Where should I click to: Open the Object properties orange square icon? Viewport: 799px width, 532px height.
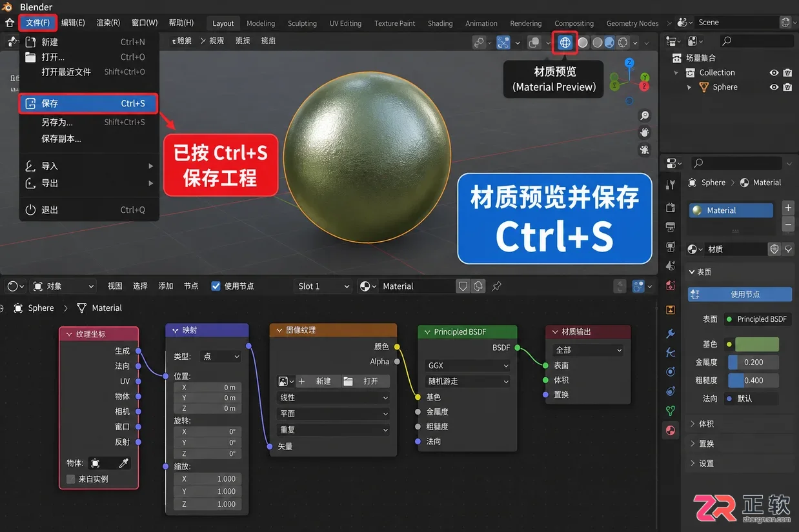[x=671, y=310]
